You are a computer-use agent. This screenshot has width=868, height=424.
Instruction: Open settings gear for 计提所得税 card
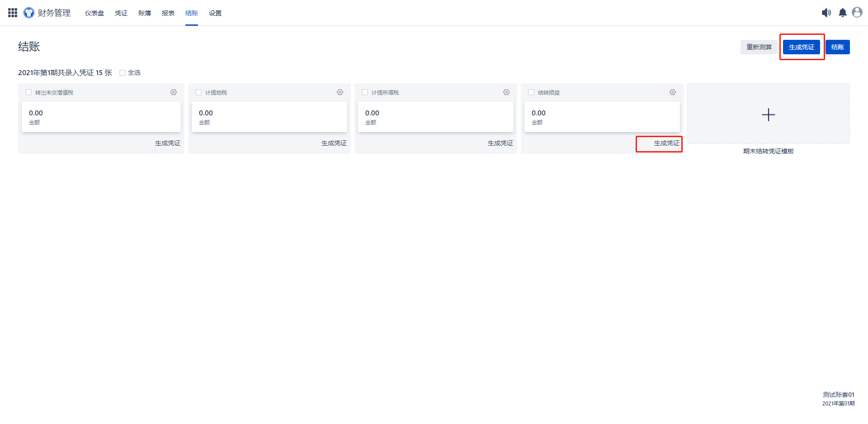click(506, 92)
